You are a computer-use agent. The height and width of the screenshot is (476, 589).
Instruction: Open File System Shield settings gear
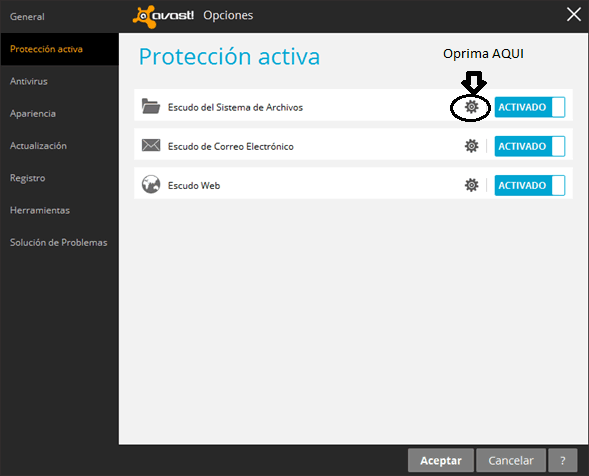click(x=471, y=107)
